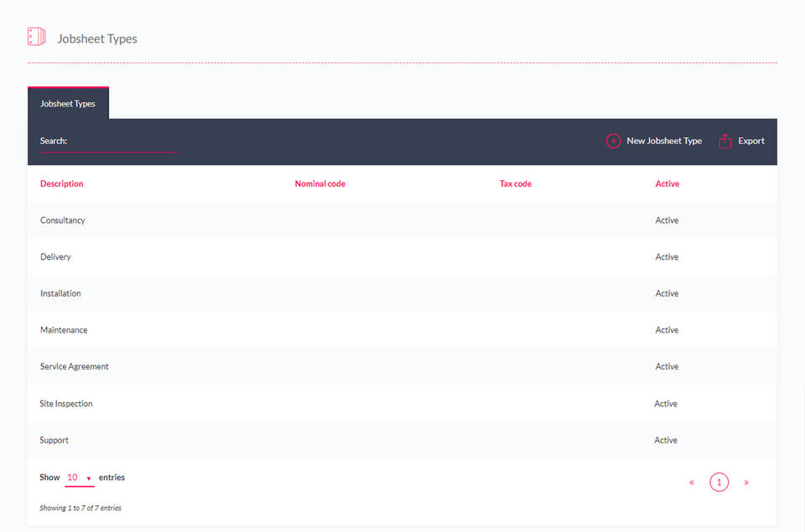805x532 pixels.
Task: Open the Installation jobsheet type
Action: pos(60,294)
